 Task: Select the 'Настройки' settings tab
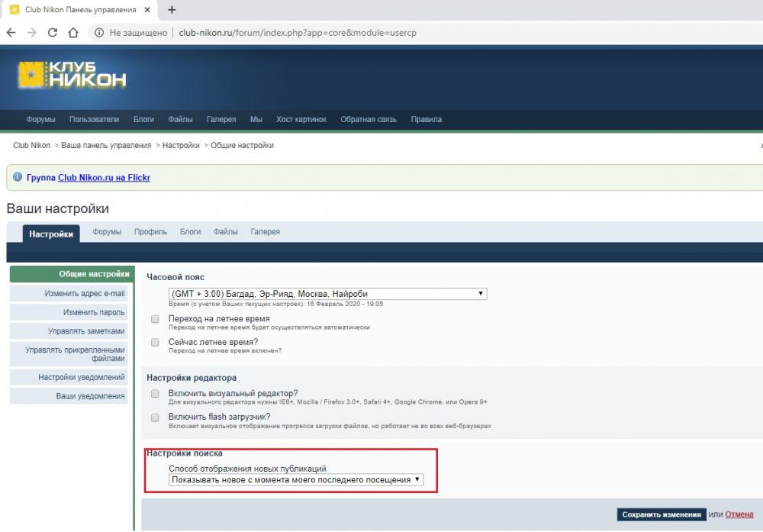[x=51, y=234]
